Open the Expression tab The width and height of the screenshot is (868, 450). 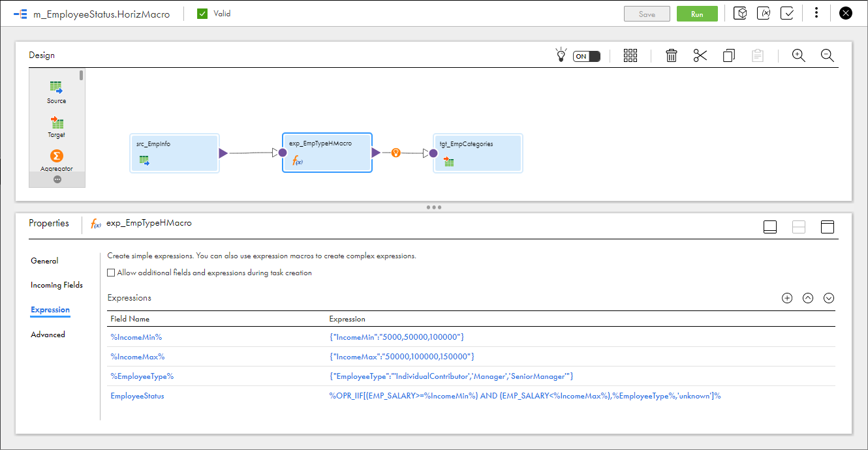(x=50, y=310)
